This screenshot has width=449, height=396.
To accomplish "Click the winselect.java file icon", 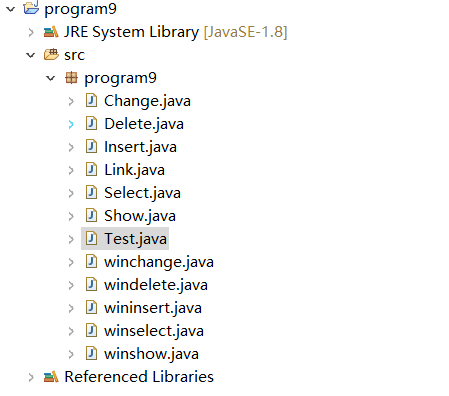I will pos(91,330).
